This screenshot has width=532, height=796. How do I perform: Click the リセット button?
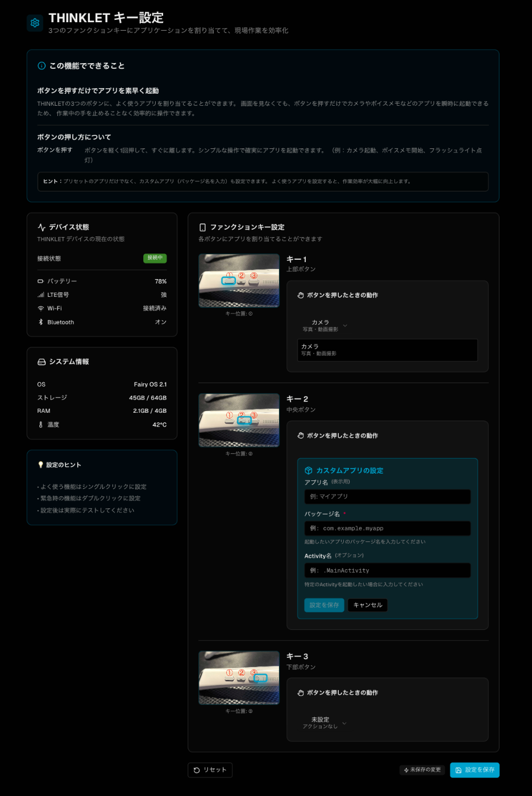pos(210,770)
